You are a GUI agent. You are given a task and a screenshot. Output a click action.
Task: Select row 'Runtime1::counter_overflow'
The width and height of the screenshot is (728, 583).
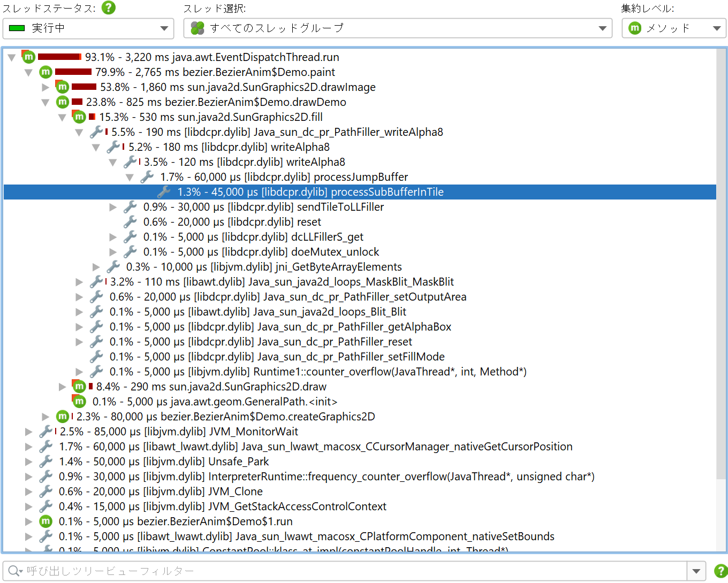360,372
